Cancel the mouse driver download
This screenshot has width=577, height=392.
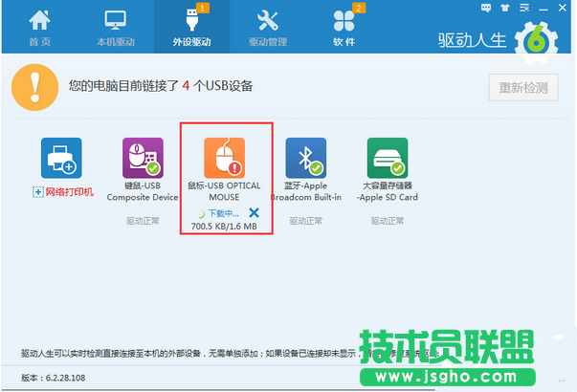click(x=254, y=212)
